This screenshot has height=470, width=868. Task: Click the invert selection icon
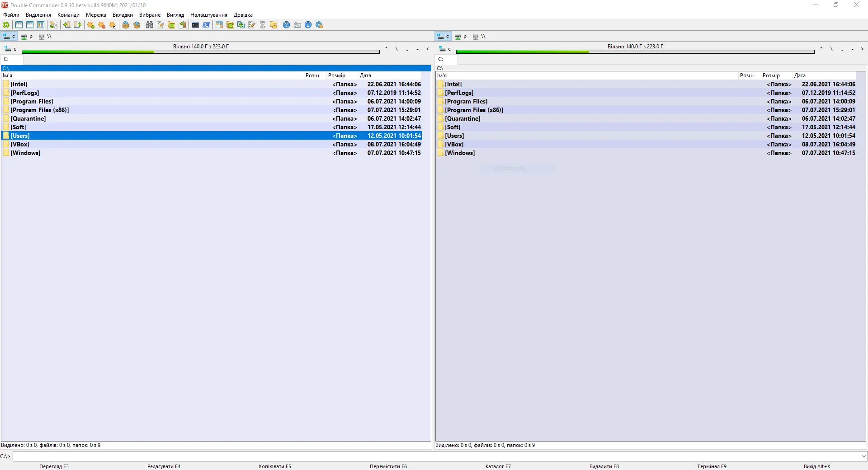coord(113,25)
